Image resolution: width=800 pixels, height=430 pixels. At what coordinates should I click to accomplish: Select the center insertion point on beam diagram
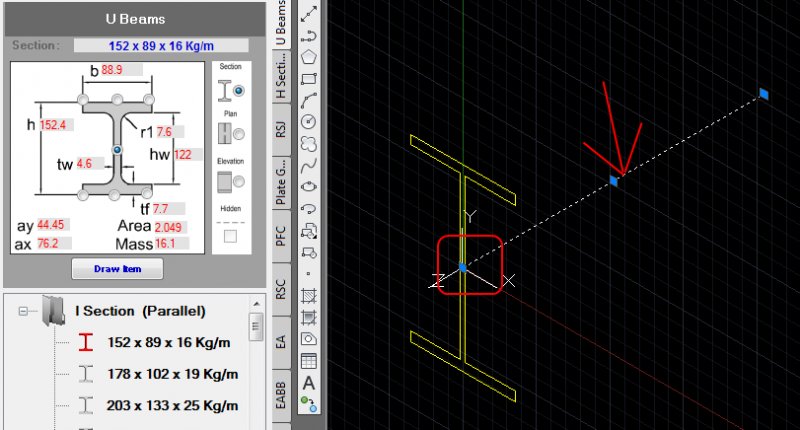point(117,149)
